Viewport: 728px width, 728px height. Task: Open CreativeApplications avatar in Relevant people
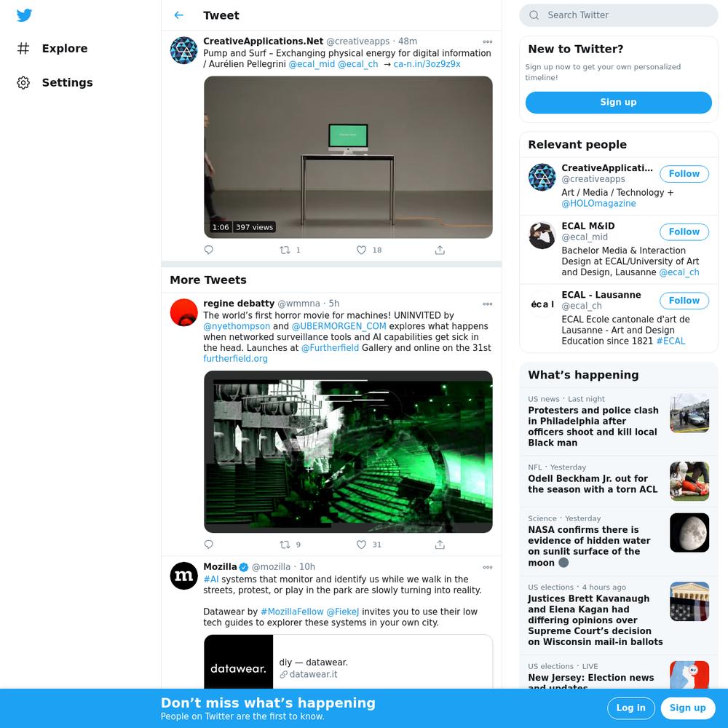(x=542, y=177)
